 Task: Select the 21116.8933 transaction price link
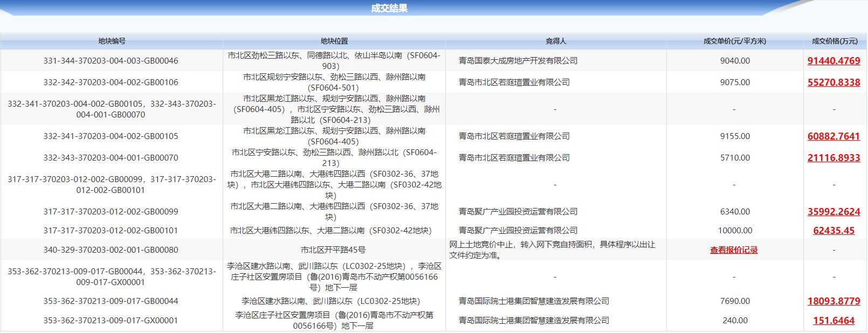click(833, 158)
